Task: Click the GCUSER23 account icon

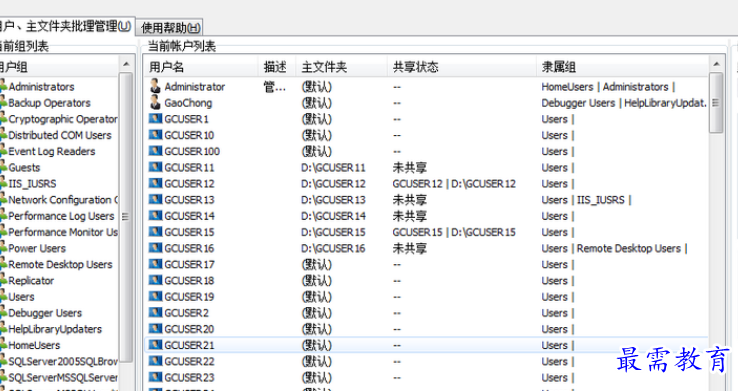Action: [x=155, y=377]
